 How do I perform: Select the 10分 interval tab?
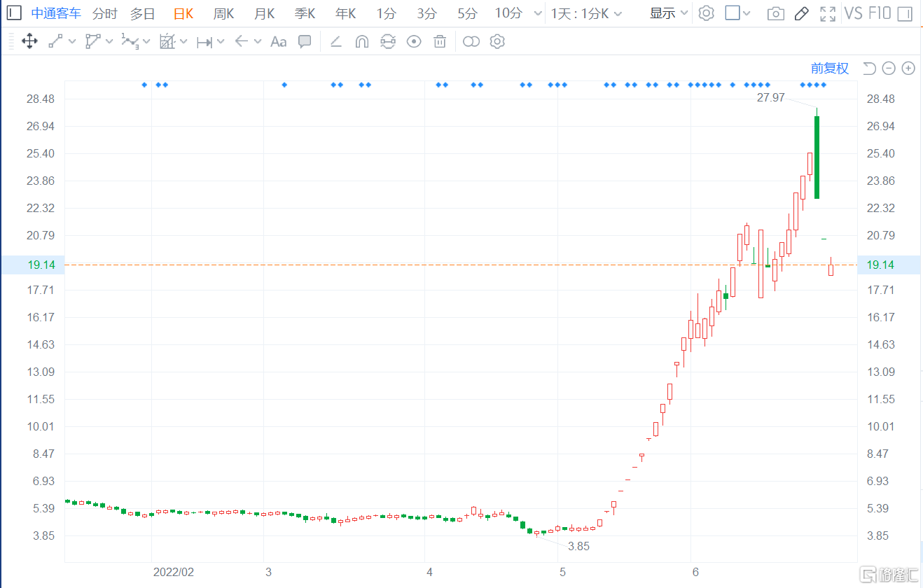[508, 13]
